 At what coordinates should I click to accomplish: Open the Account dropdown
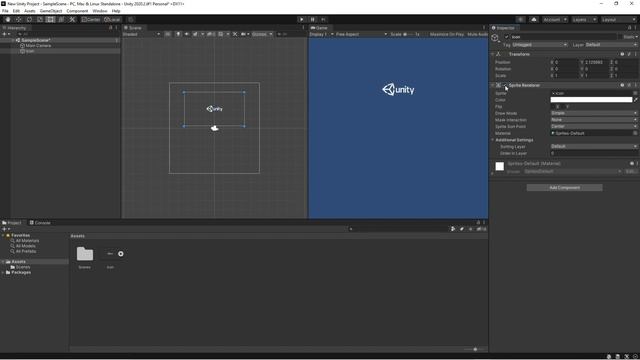[555, 20]
